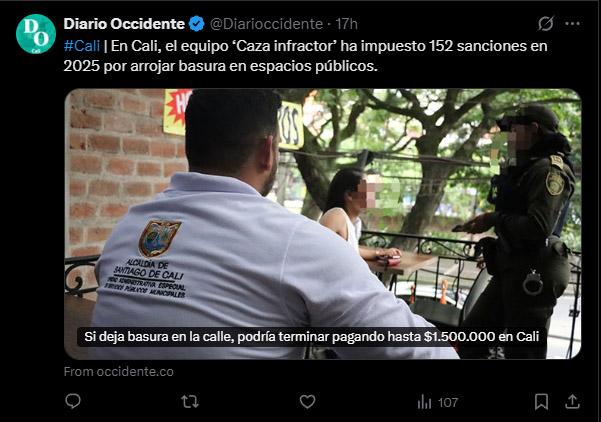
Task: Visit the @Diarioccidente handle link
Action: point(266,24)
